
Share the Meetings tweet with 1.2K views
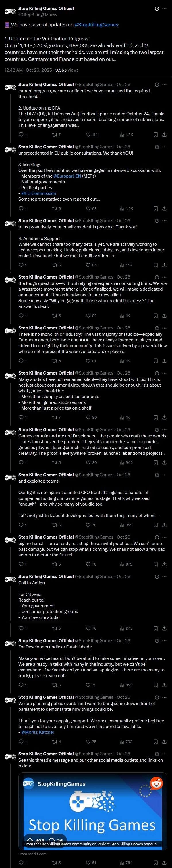[164, 208]
